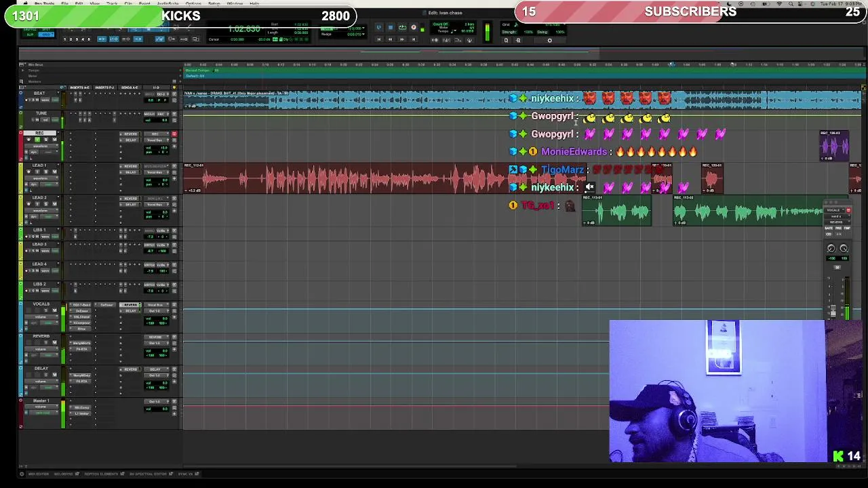Mute the REVERB aux track

(x=55, y=342)
